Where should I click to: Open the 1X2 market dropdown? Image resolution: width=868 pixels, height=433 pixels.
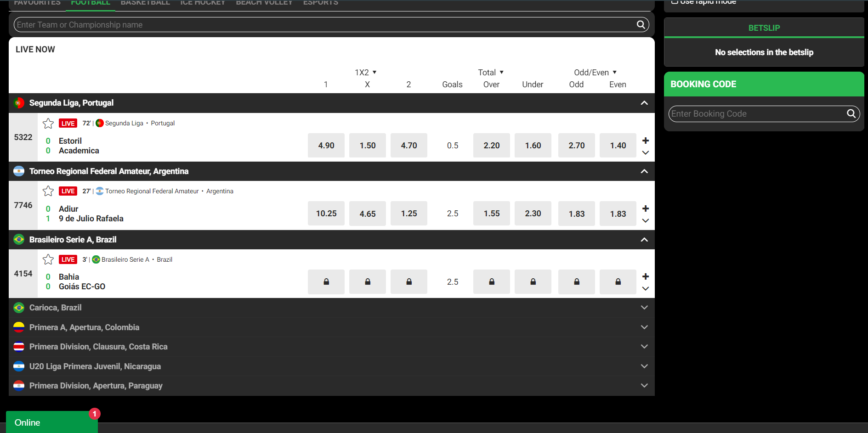click(x=366, y=73)
